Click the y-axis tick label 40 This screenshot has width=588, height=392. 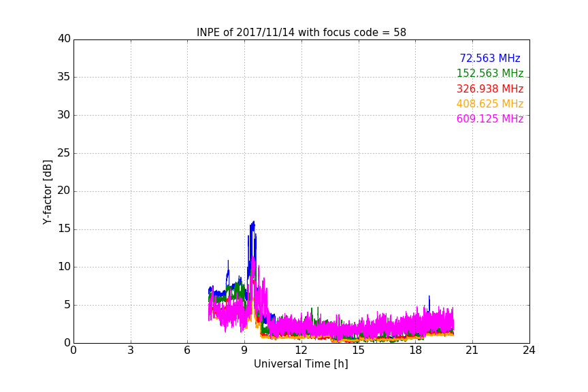(64, 39)
